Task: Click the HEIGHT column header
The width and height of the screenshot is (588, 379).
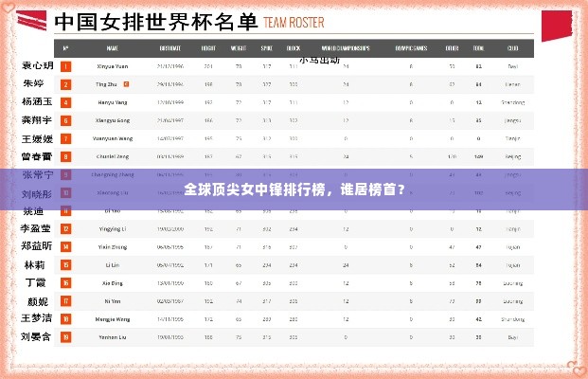Action: point(208,47)
